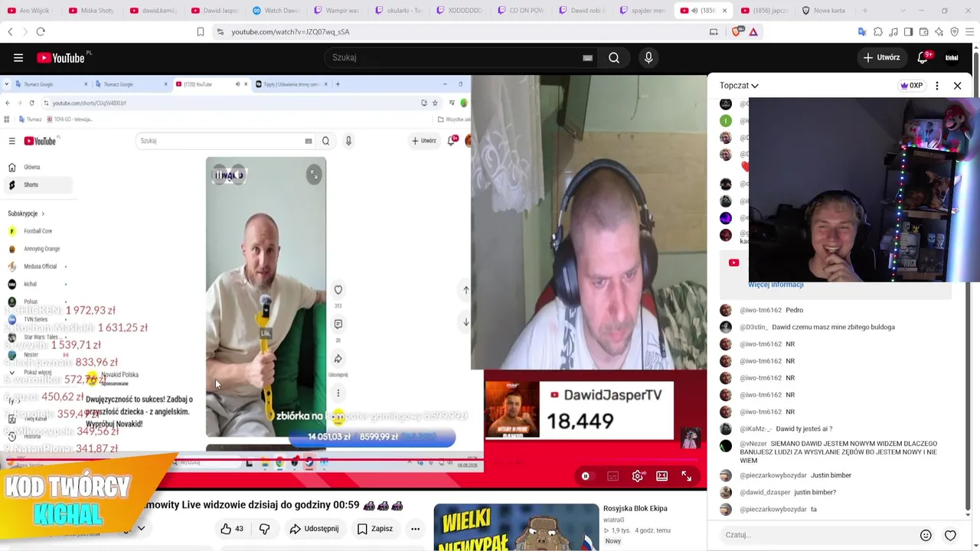The height and width of the screenshot is (551, 980).
Task: Open the YouTube guide hamburger menu
Action: (x=18, y=57)
